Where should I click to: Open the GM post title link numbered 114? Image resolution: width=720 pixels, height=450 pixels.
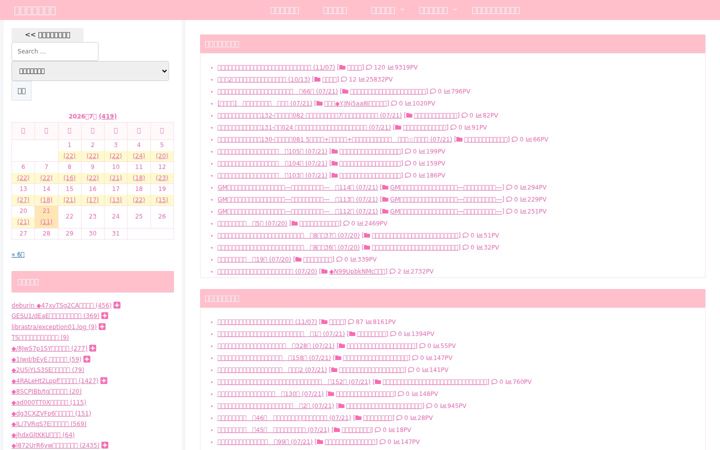298,187
